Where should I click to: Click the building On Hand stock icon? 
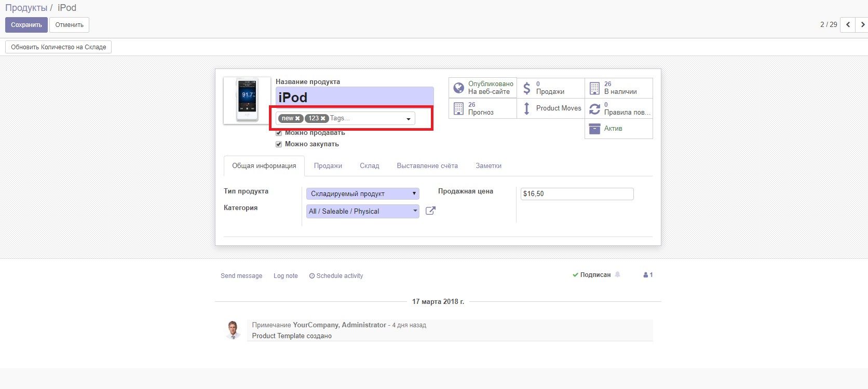(x=594, y=88)
